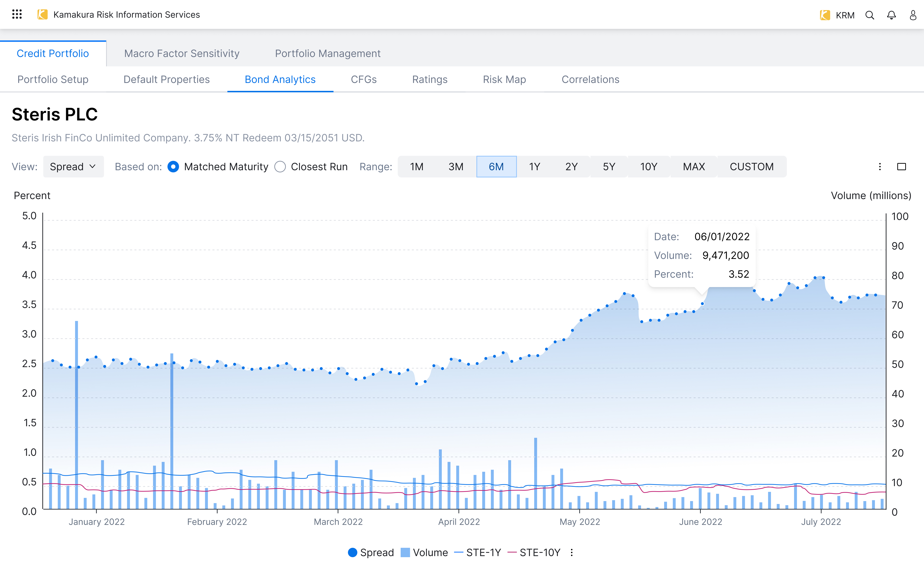Image resolution: width=924 pixels, height=577 pixels.
Task: Open the Spread view dropdown
Action: point(73,167)
